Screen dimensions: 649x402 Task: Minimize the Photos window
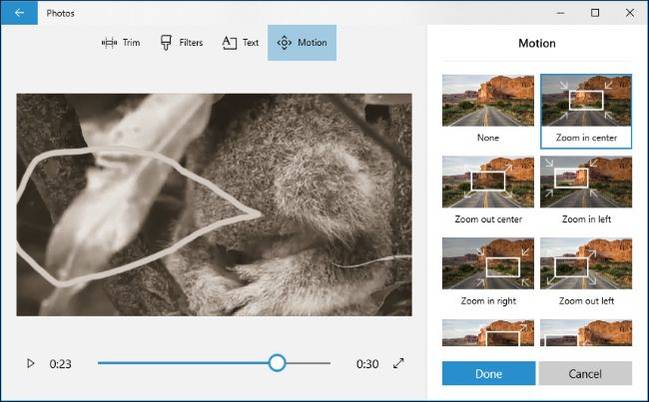coord(560,13)
